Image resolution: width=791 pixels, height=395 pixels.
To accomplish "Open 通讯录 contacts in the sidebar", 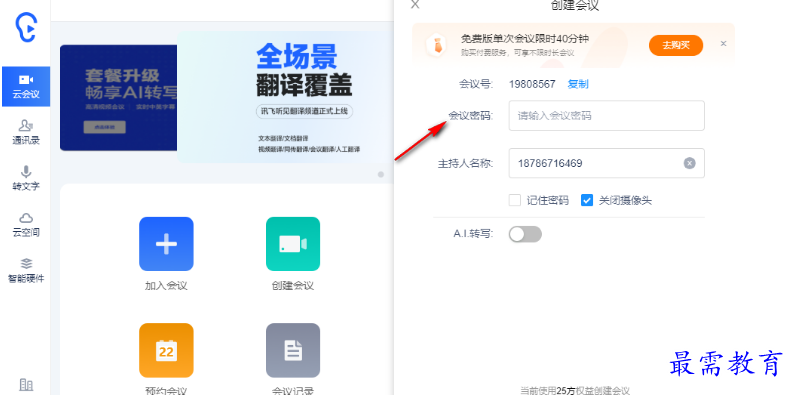I will tap(26, 132).
